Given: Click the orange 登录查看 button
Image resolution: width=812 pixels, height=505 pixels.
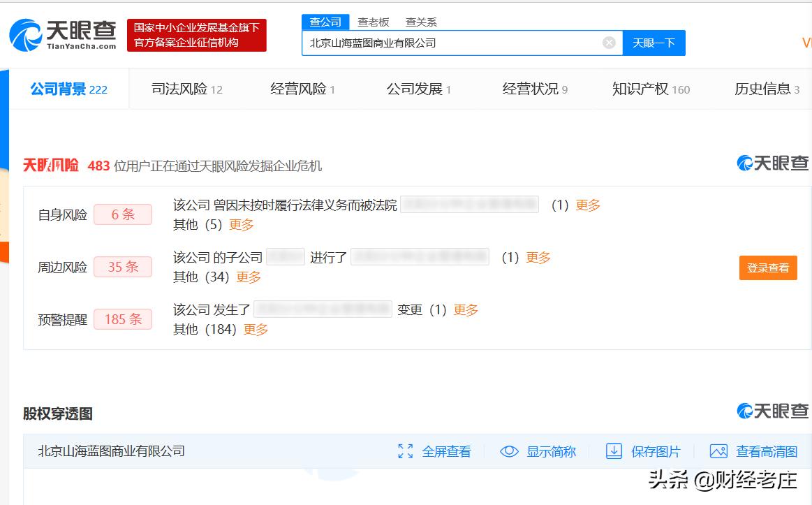Looking at the screenshot, I should pos(767,268).
